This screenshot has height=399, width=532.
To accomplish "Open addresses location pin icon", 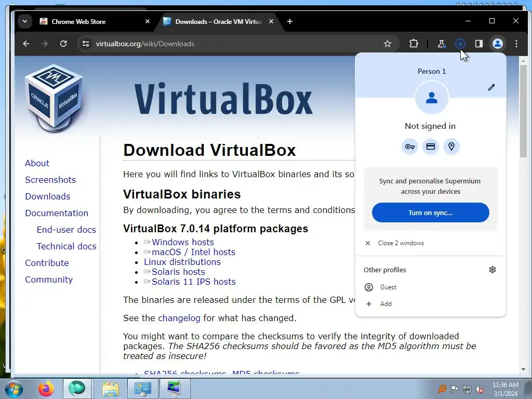I will (451, 147).
